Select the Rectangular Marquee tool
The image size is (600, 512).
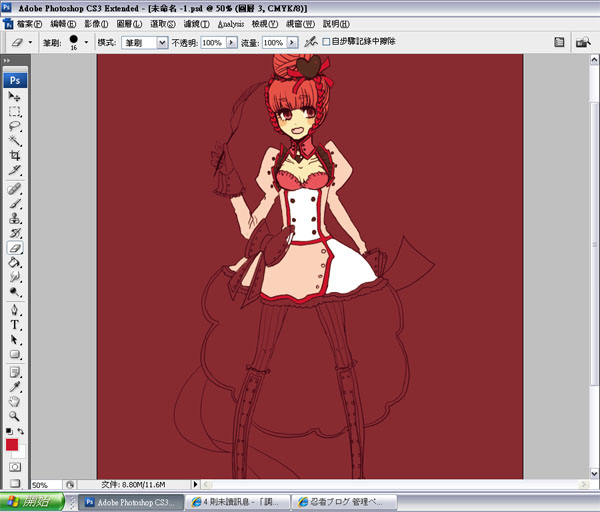click(15, 111)
